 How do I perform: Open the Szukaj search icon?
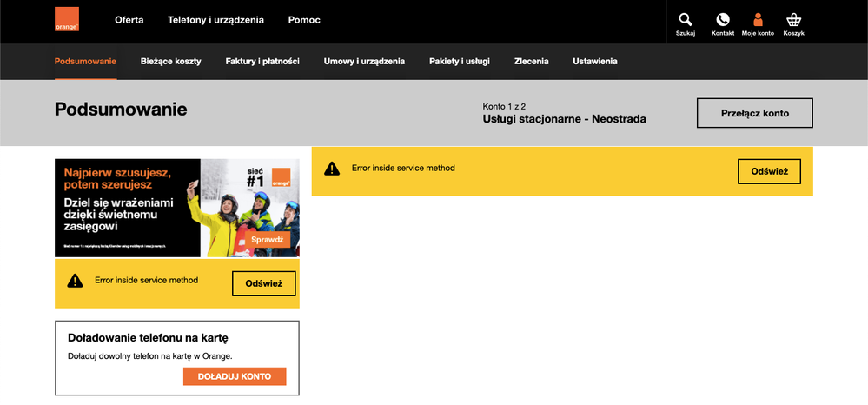(686, 20)
